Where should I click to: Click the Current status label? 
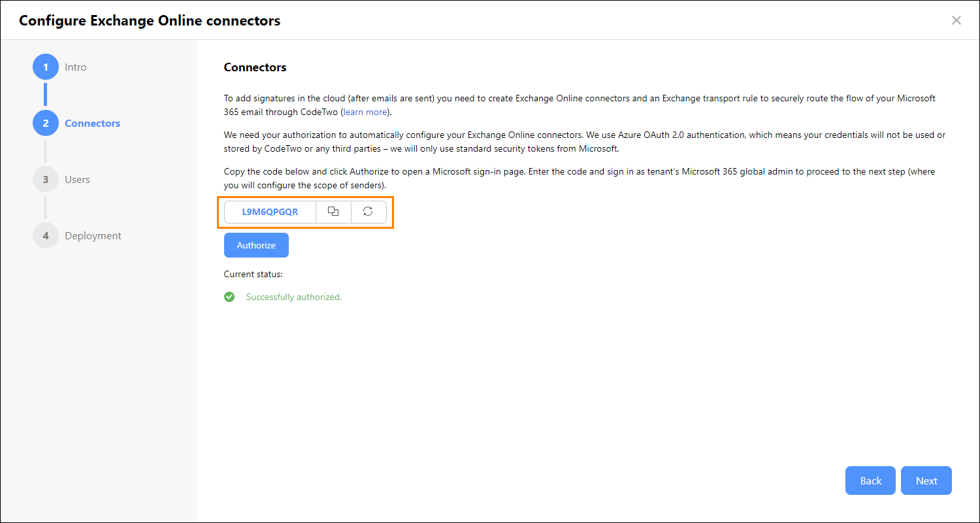(x=253, y=275)
